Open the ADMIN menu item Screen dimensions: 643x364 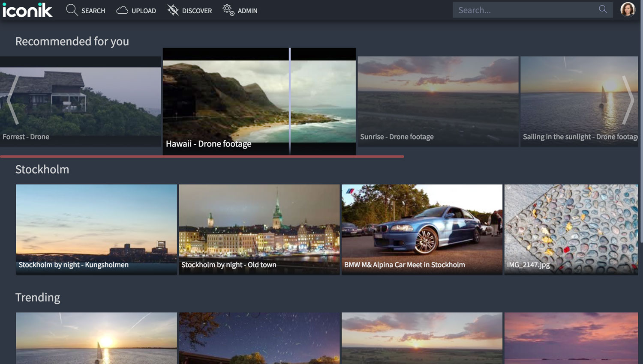coord(247,11)
